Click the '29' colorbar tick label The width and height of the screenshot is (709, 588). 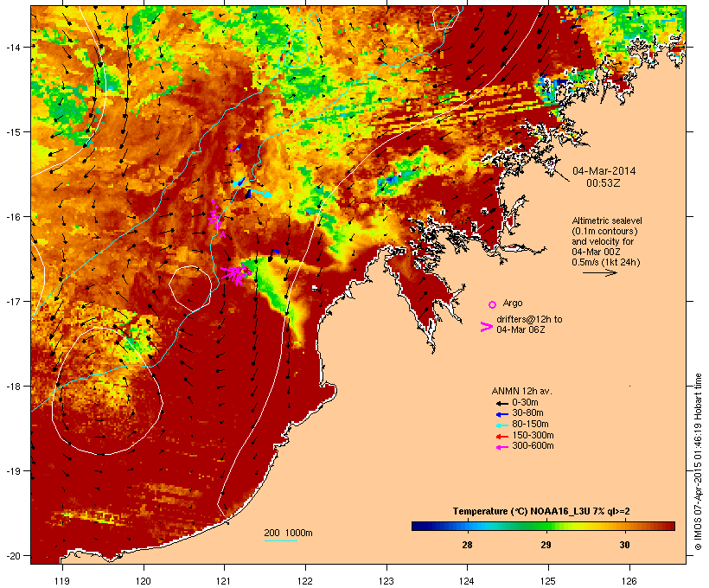click(x=546, y=545)
